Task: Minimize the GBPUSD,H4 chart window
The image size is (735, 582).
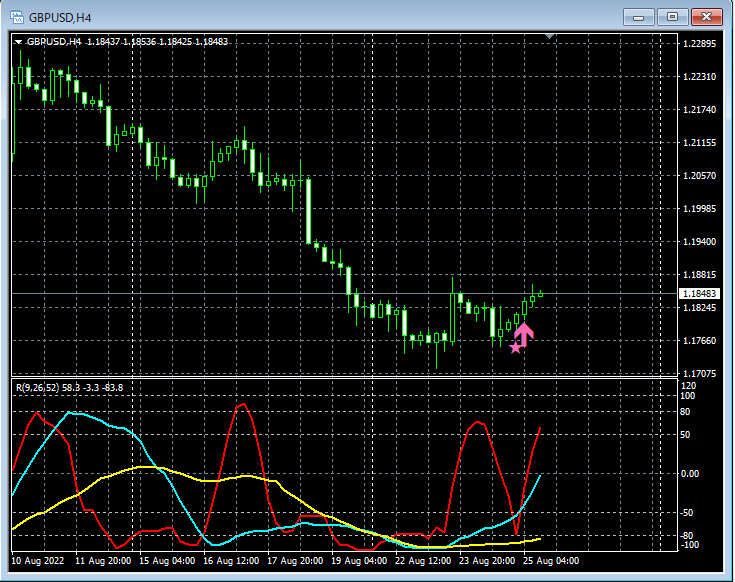Action: (x=638, y=17)
